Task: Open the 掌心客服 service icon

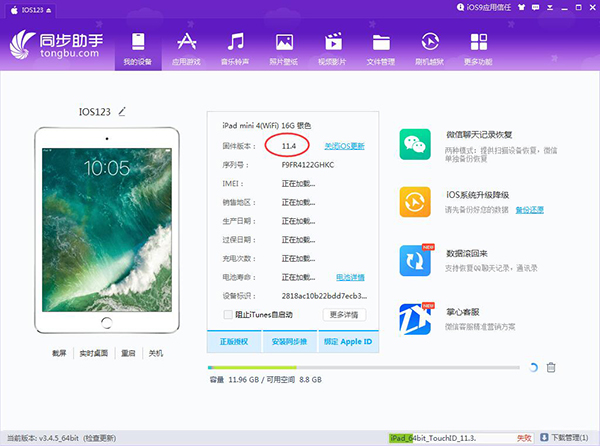Action: [415, 319]
